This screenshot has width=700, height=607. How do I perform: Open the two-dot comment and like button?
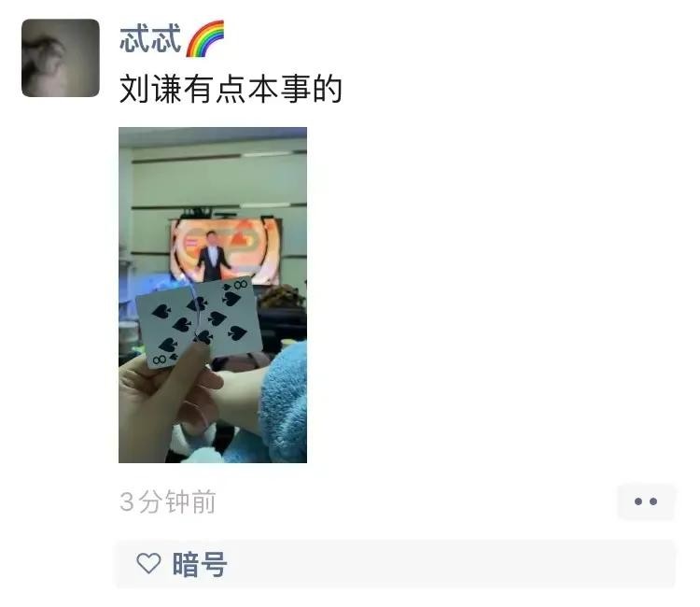pyautogui.click(x=646, y=501)
